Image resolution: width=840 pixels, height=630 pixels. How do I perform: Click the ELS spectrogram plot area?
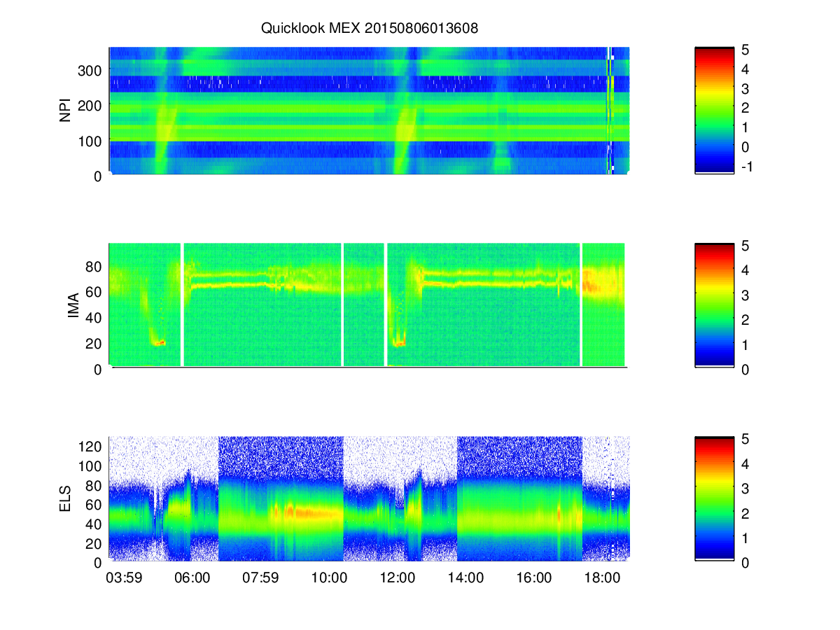pyautogui.click(x=369, y=498)
